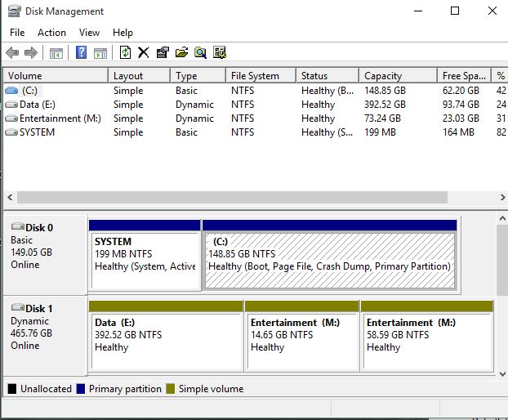The image size is (508, 420).
Task: Click the Basic type of SYSTEM row
Action: (x=186, y=132)
